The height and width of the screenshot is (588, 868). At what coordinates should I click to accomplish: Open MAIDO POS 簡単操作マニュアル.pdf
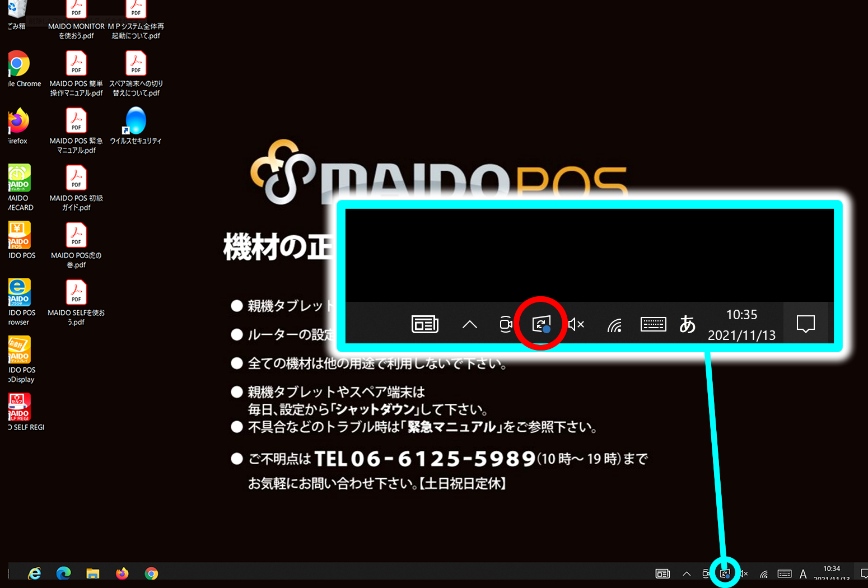76,73
